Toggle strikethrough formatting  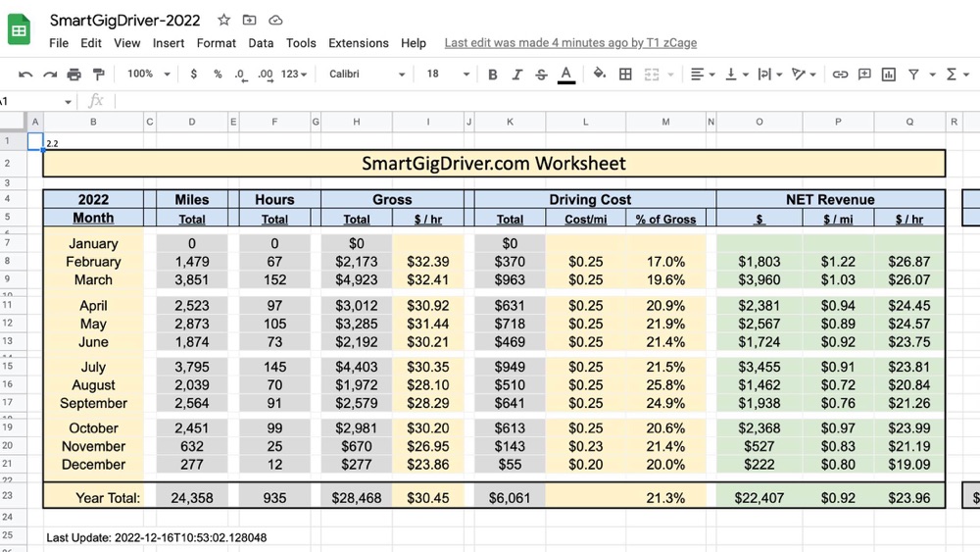point(541,75)
